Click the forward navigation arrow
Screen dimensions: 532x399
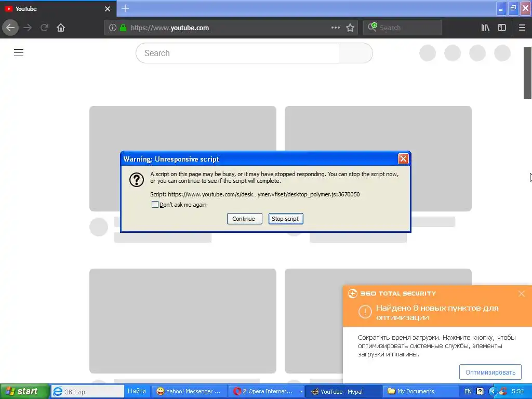click(28, 28)
